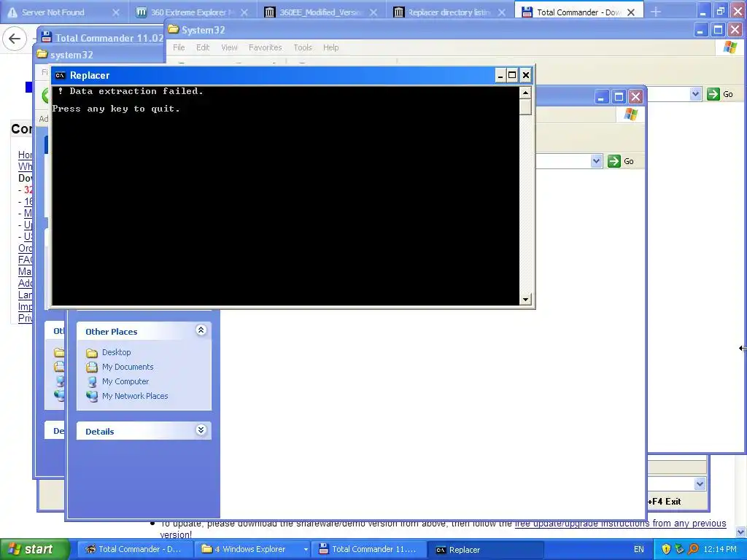Click Replacer console scrollbar up arrow
747x560 pixels.
tap(525, 93)
